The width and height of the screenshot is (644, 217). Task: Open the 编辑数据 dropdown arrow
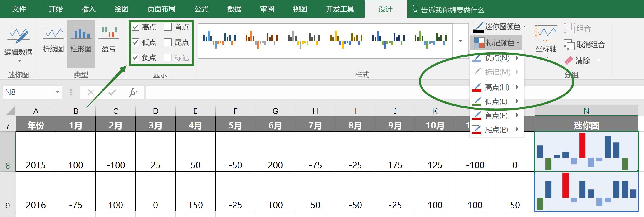(x=19, y=61)
